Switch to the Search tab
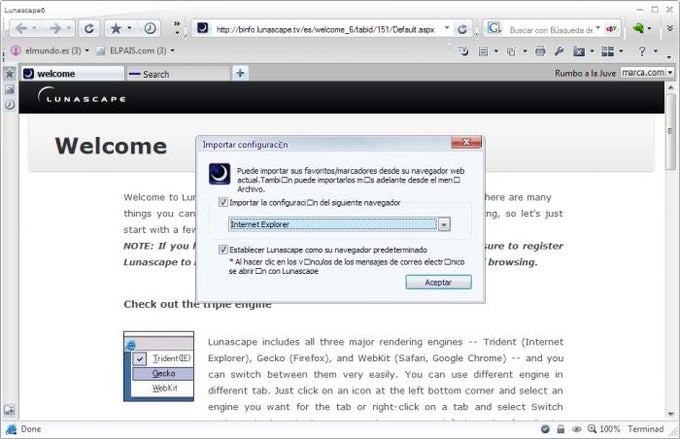680x439 pixels. click(x=178, y=74)
